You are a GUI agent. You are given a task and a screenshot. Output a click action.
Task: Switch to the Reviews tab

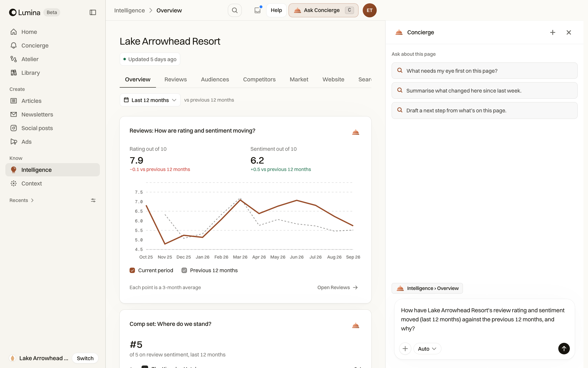(x=176, y=79)
